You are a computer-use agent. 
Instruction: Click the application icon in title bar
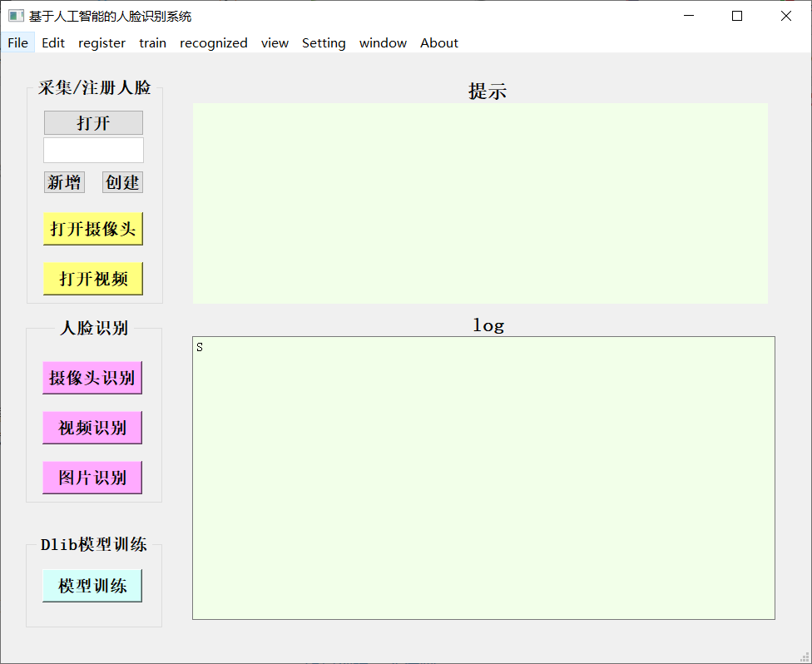pos(16,16)
